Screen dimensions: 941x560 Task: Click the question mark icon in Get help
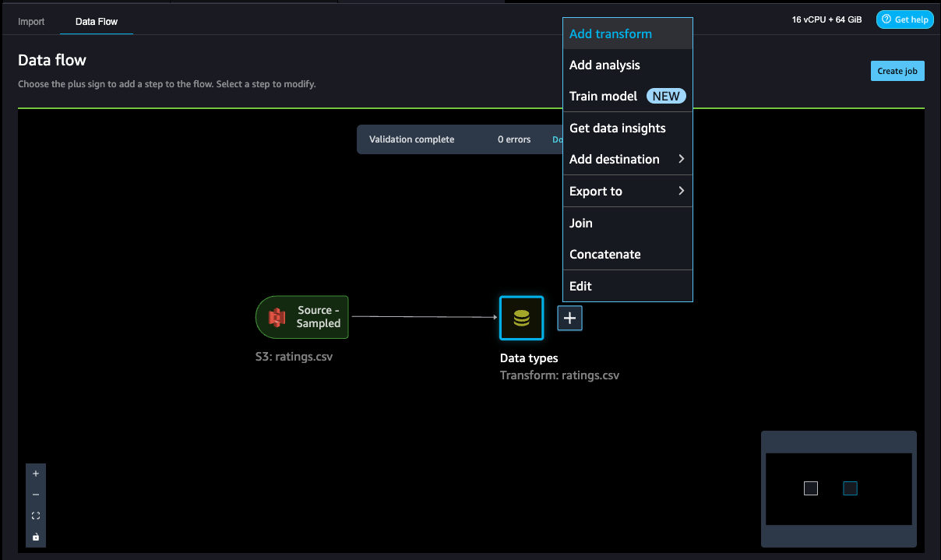886,19
